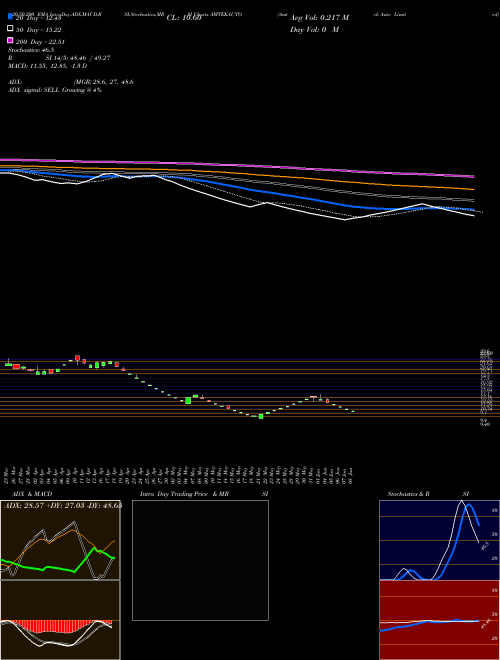Click the blue 20 Day legend swatch

click(10, 16)
